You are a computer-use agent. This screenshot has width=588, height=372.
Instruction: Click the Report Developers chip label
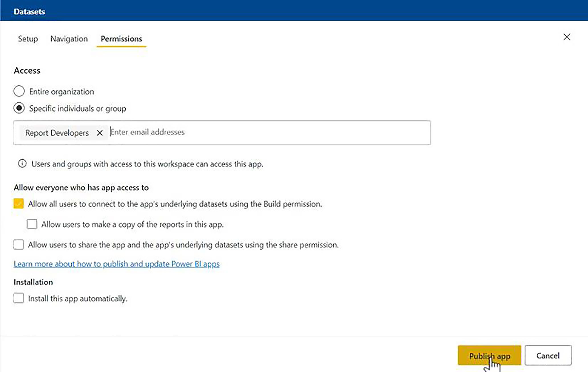tap(57, 133)
